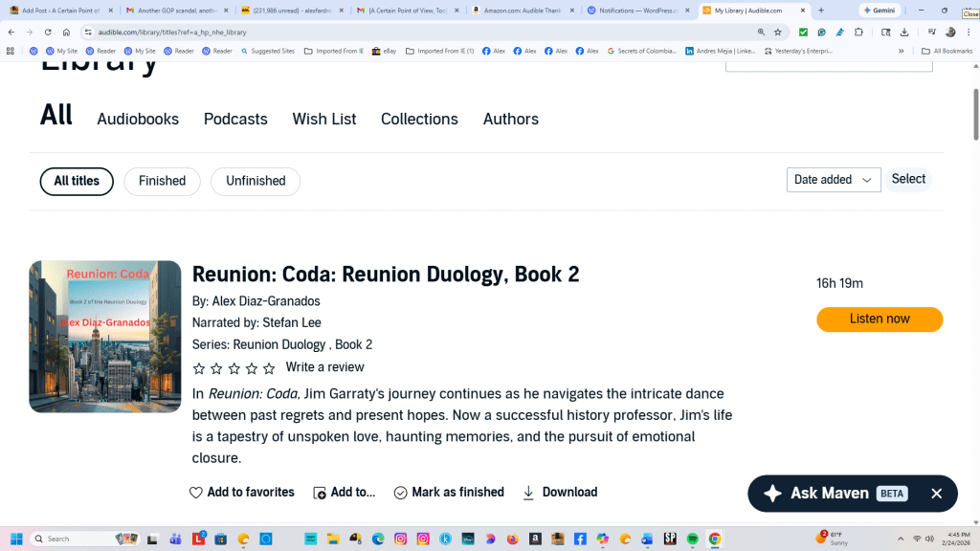The width and height of the screenshot is (980, 551).
Task: Open the Wish List tab
Action: [323, 120]
